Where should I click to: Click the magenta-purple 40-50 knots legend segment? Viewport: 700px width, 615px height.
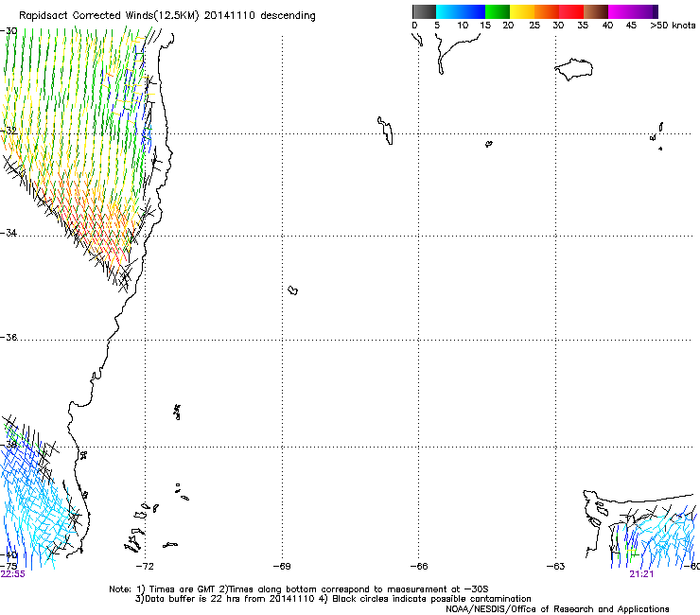633,11
